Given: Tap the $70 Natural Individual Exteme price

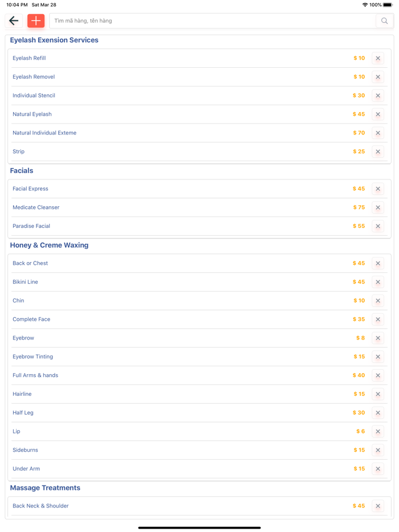Looking at the screenshot, I should pos(359,133).
